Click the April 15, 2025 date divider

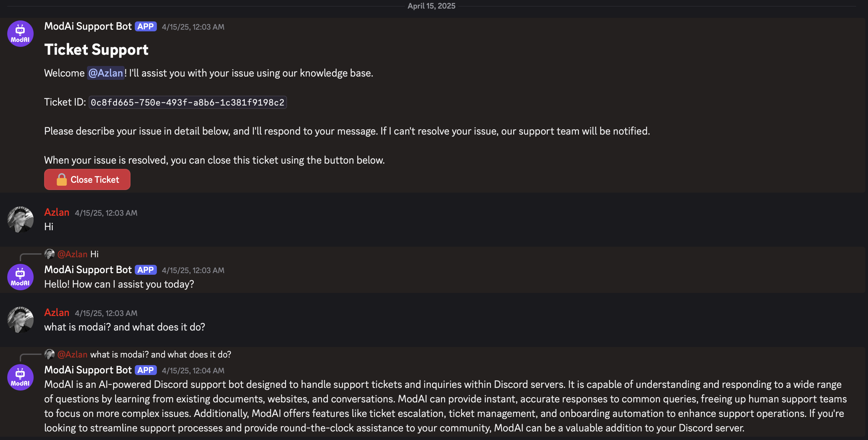[431, 6]
